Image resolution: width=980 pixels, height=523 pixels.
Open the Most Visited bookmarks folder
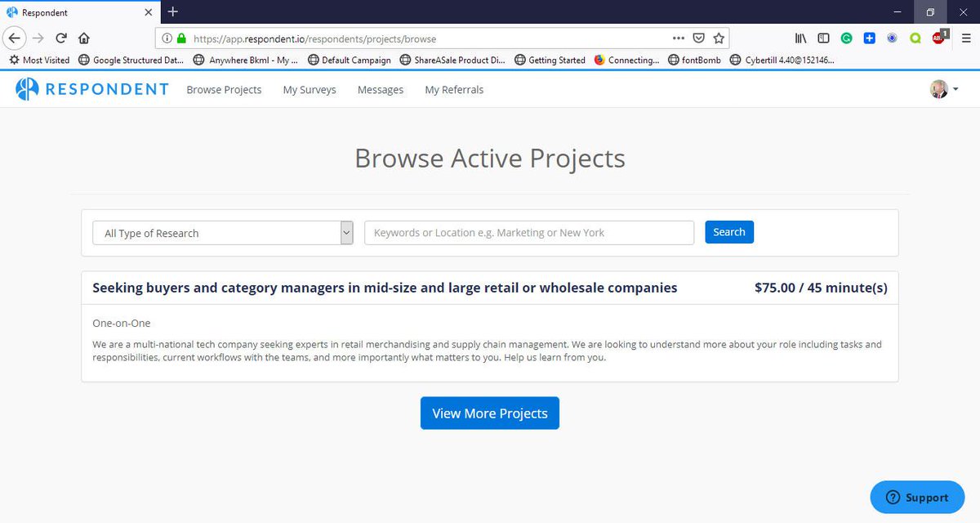coord(39,60)
